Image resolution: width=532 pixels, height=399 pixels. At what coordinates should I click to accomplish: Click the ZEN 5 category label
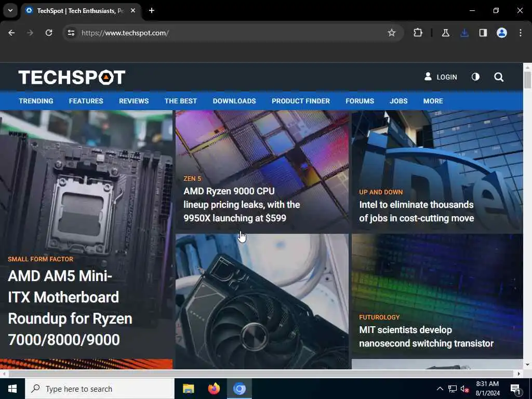tap(192, 179)
